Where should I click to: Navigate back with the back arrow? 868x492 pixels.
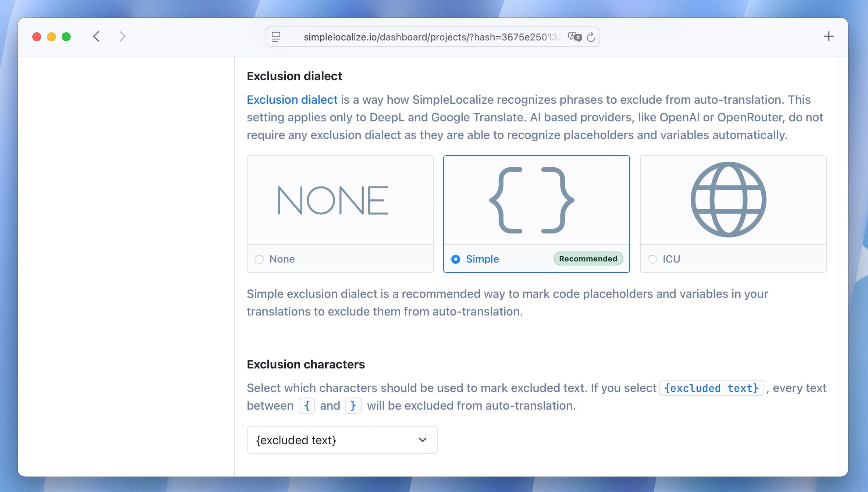[96, 36]
